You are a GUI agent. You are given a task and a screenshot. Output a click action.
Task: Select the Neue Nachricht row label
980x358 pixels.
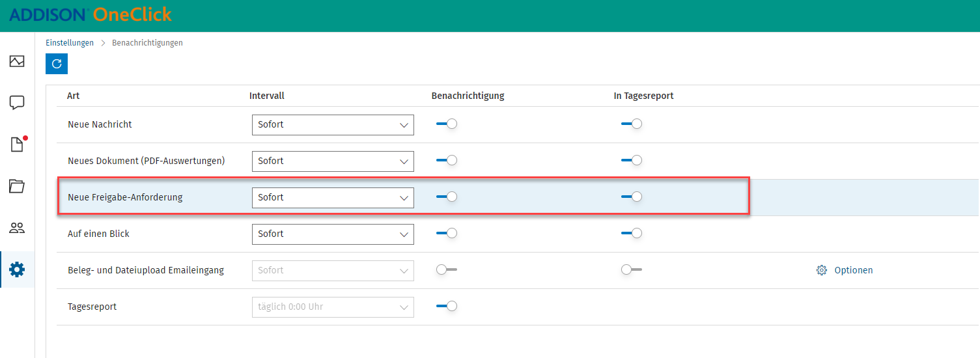click(x=100, y=124)
